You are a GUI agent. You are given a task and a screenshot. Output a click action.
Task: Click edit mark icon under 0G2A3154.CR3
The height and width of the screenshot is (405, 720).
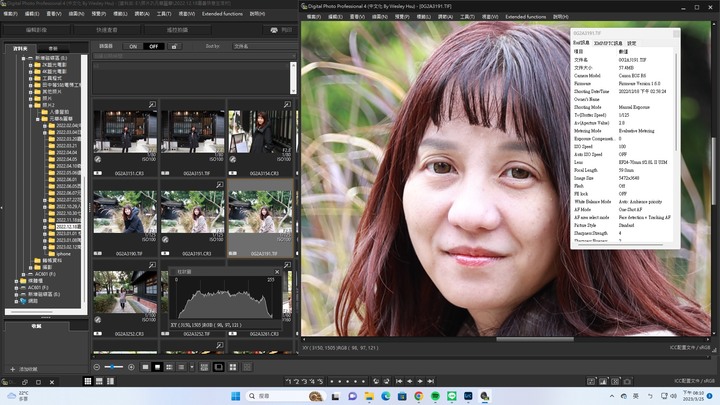(233, 159)
